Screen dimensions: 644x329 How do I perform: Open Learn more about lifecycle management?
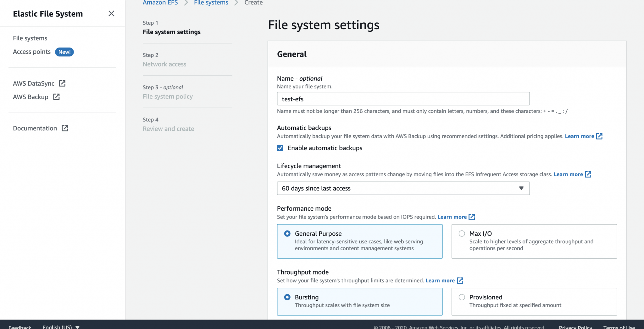coord(569,174)
